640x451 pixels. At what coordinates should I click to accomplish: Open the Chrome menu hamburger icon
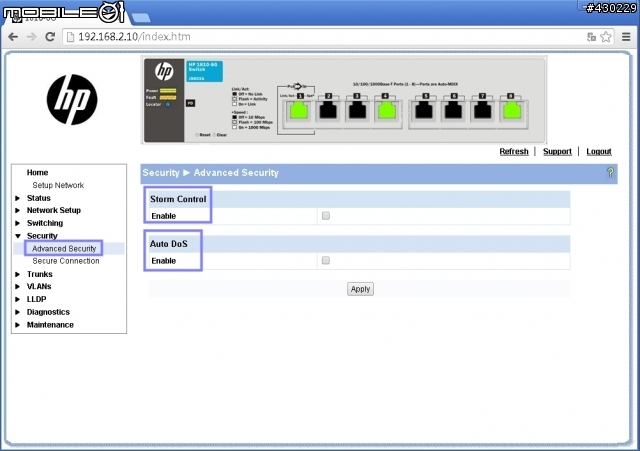pos(626,37)
